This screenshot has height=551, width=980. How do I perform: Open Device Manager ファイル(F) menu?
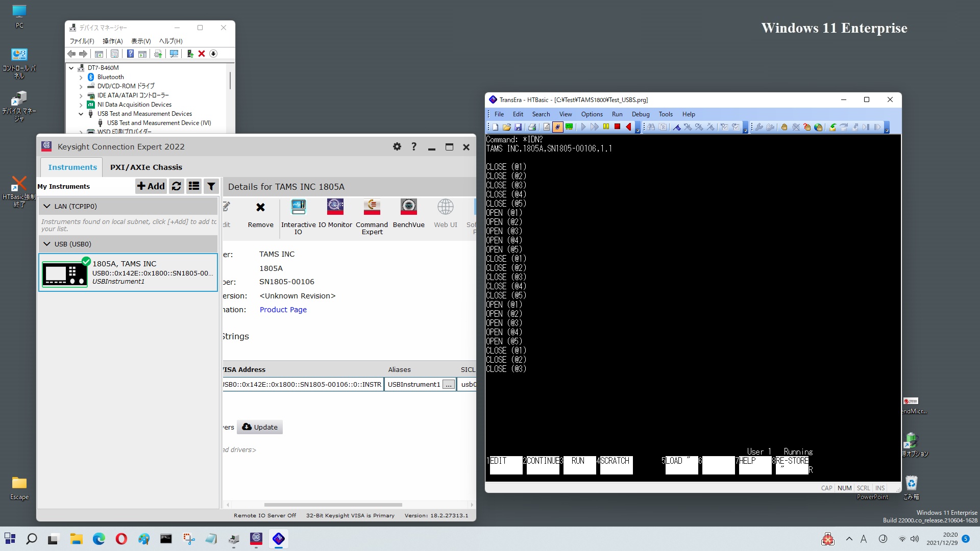coord(82,41)
